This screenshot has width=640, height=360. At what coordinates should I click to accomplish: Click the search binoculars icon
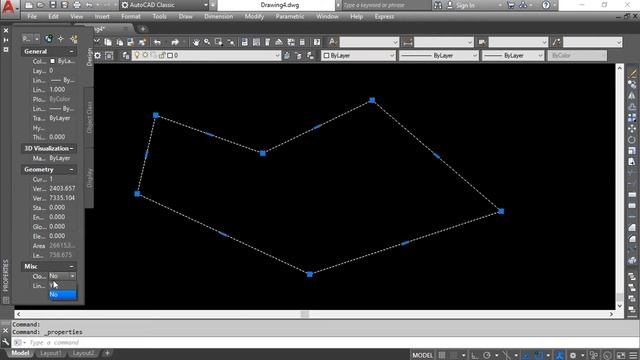(438, 5)
